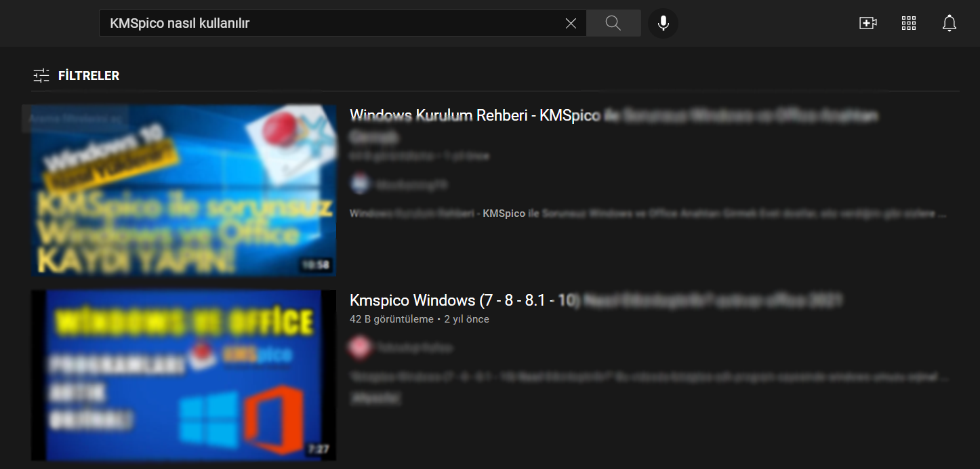Image resolution: width=980 pixels, height=469 pixels.
Task: Open the channel avatar of the first video result
Action: [x=361, y=184]
